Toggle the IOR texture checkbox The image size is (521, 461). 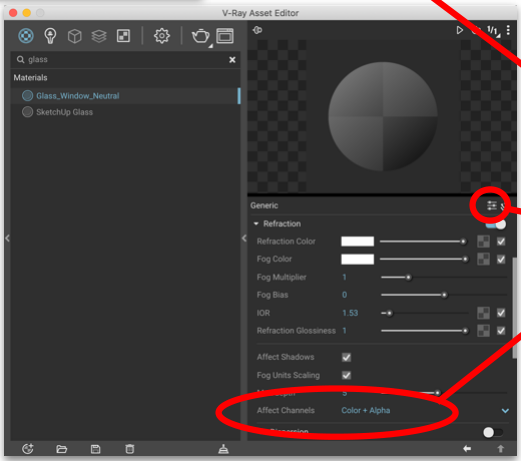coord(501,313)
